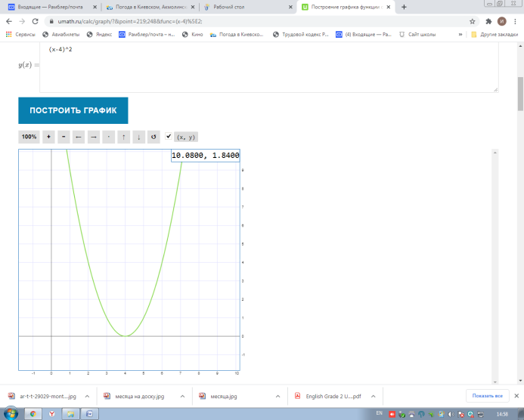Screen dimensions: 524x420
Task: Shift the graph down with arrow button
Action: click(x=138, y=137)
